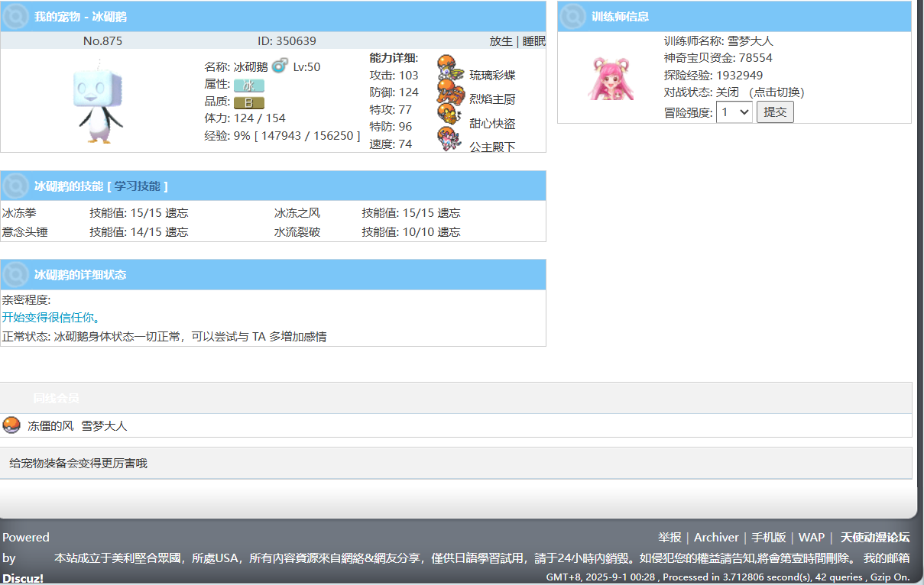Click the magnifier icon beside 冰砌鹅的技能 header
This screenshot has height=585, width=924.
16,186
